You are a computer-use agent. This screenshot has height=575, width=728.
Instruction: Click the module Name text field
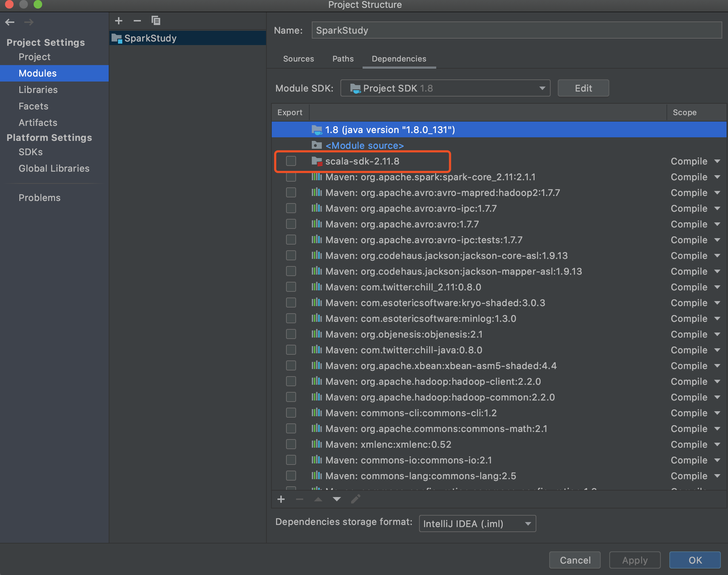(516, 30)
